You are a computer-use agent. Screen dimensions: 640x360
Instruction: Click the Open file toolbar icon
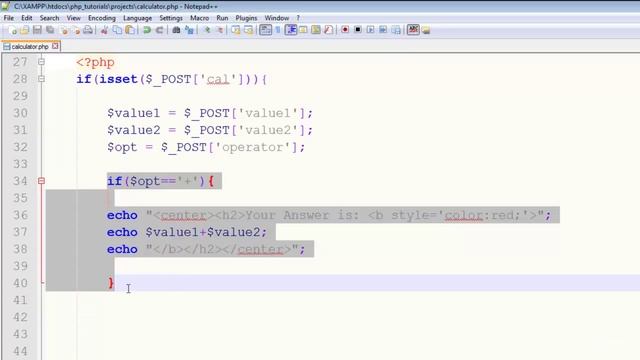pos(25,30)
